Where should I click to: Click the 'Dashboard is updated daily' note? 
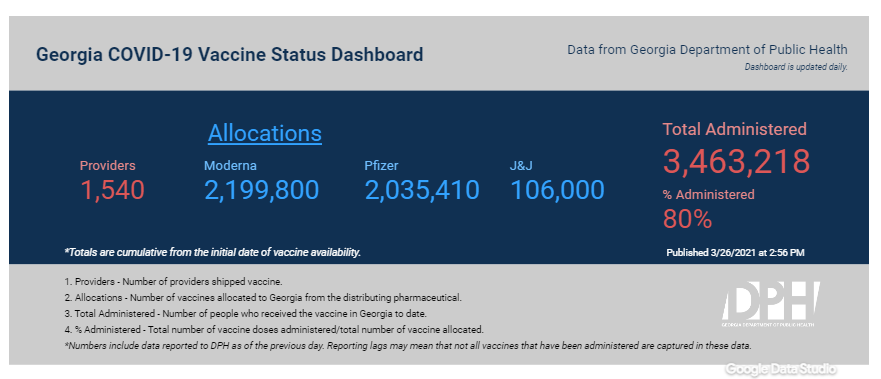(796, 67)
